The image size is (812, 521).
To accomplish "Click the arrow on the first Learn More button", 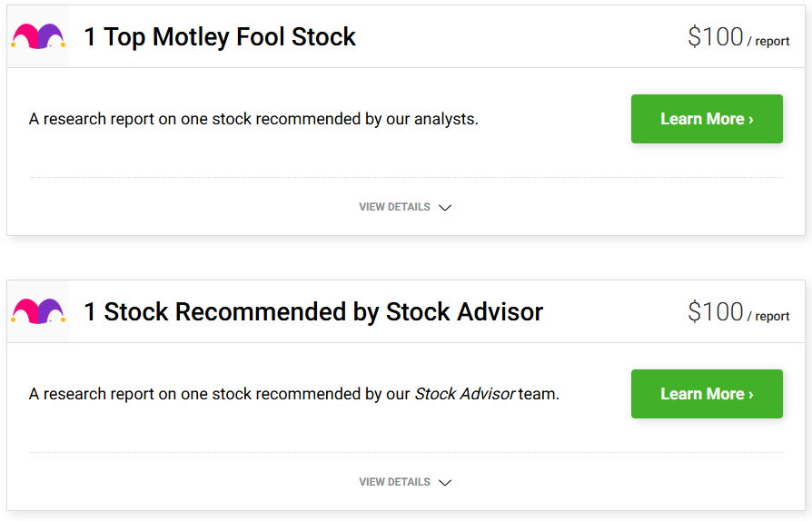I will click(x=751, y=120).
